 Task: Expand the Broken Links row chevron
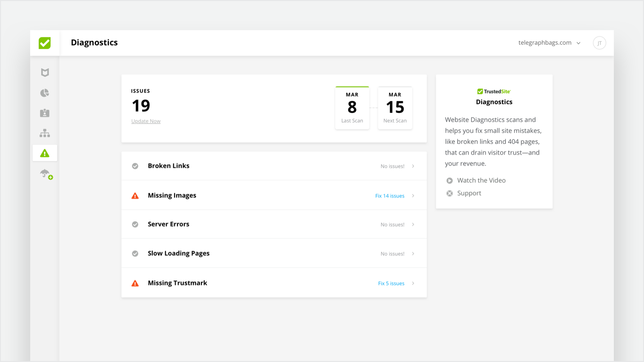coord(413,166)
